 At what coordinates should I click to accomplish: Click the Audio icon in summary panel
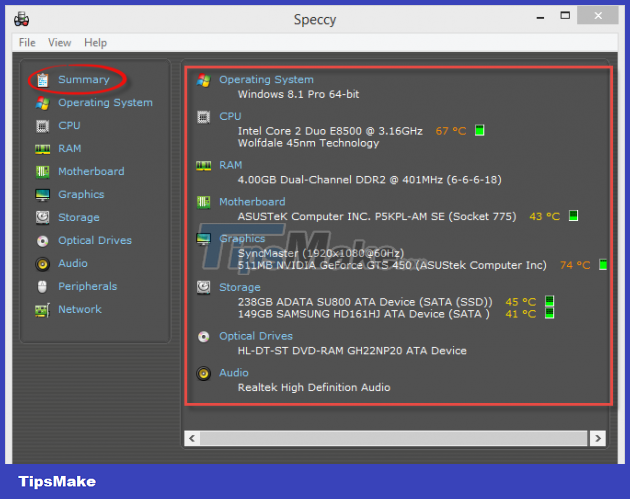click(204, 373)
